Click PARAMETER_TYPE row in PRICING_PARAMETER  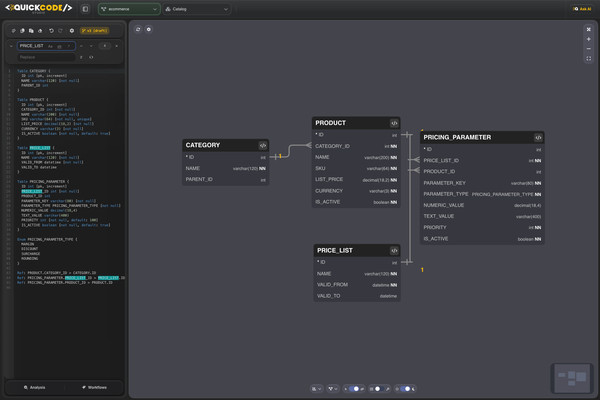(x=482, y=194)
